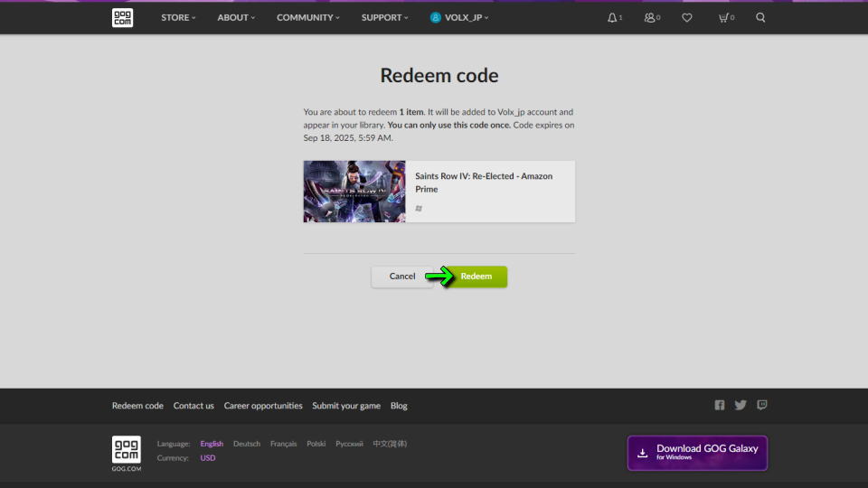The width and height of the screenshot is (868, 488).
Task: Open Submit your game link
Action: tap(346, 406)
